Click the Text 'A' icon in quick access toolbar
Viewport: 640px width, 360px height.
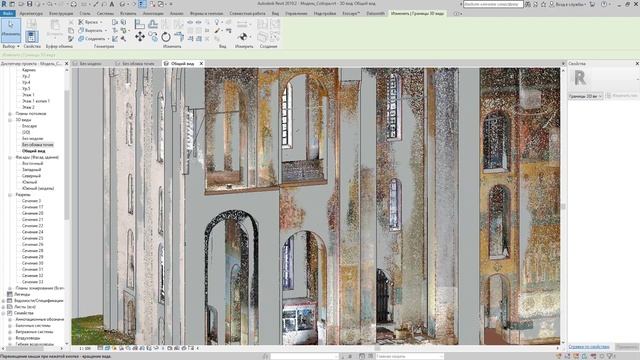point(111,4)
